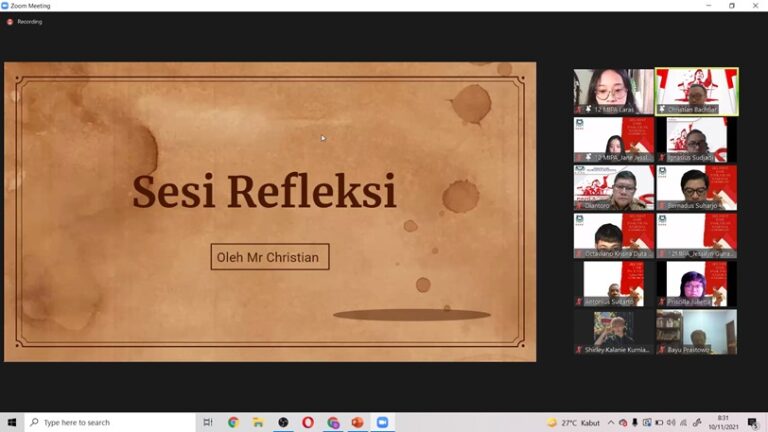The image size is (768, 432).
Task: Launch Opera browser from the taskbar
Action: coord(308,423)
